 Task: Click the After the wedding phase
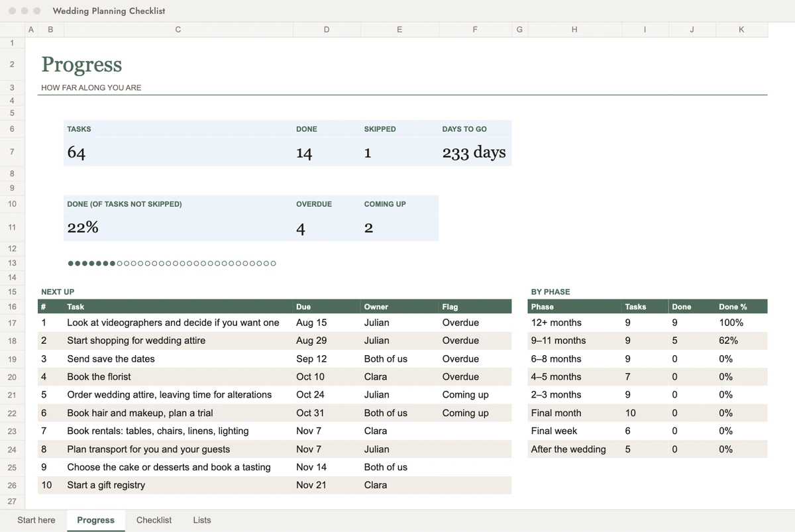point(568,449)
